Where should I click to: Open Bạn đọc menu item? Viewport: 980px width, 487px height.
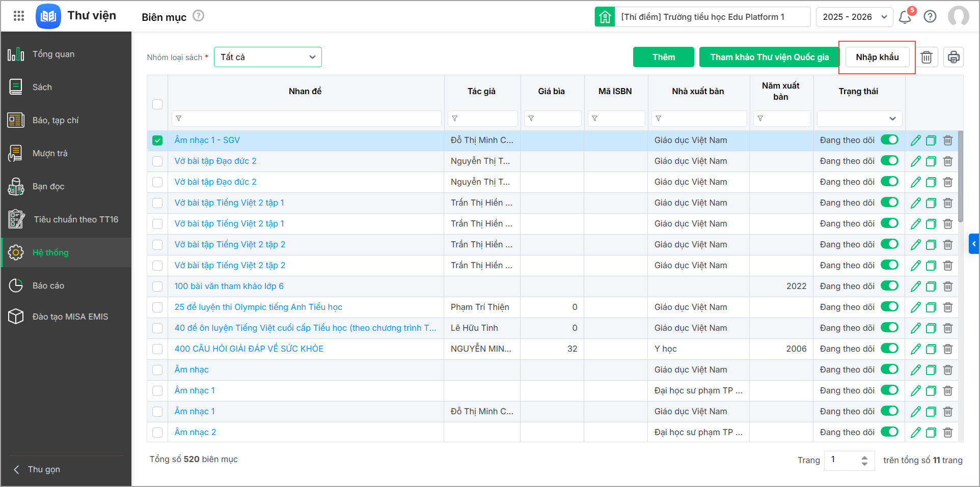point(66,186)
